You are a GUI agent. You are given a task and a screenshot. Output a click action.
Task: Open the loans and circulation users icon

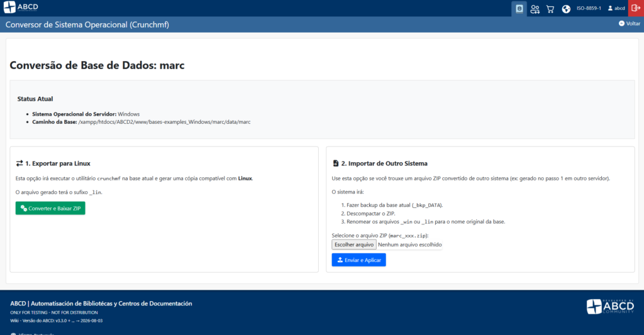point(535,9)
